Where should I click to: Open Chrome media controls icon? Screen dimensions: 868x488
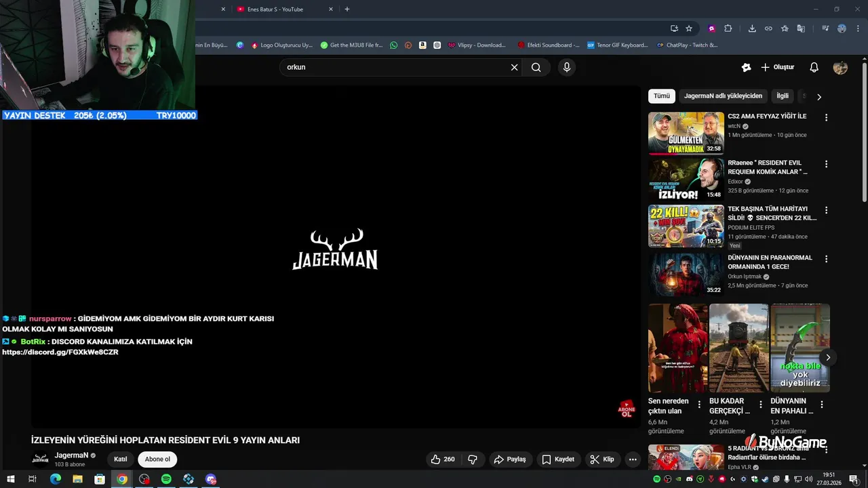pos(825,28)
